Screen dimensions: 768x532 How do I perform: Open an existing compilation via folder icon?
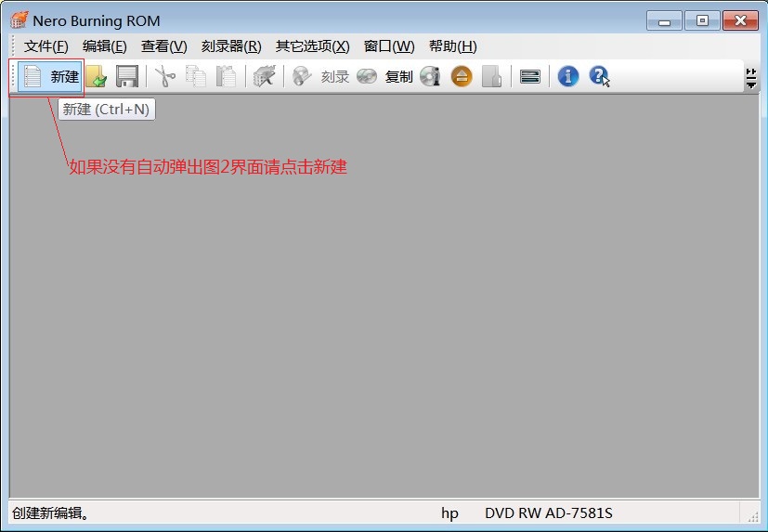click(97, 77)
